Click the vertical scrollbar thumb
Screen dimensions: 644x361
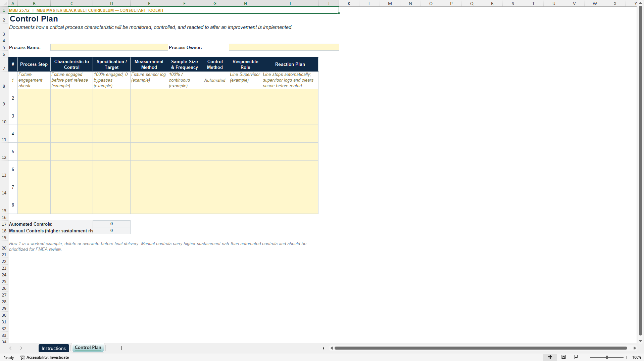coord(640,171)
